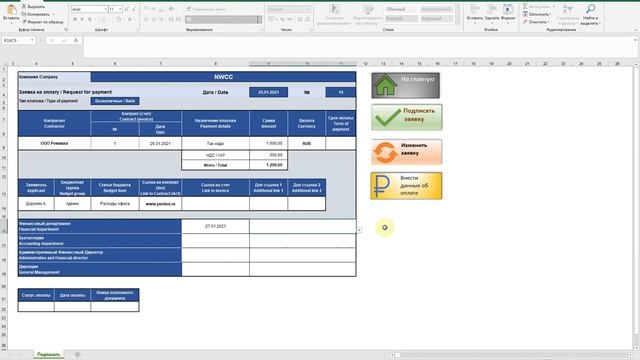Select the VAT amount cell 200.00
Viewport: 640px width, 360px height.
pyautogui.click(x=269, y=155)
